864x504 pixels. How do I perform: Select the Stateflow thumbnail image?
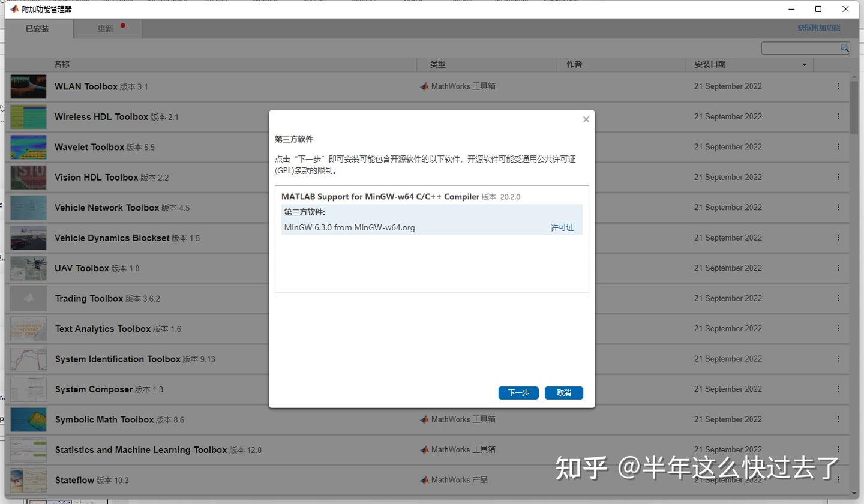(x=28, y=480)
